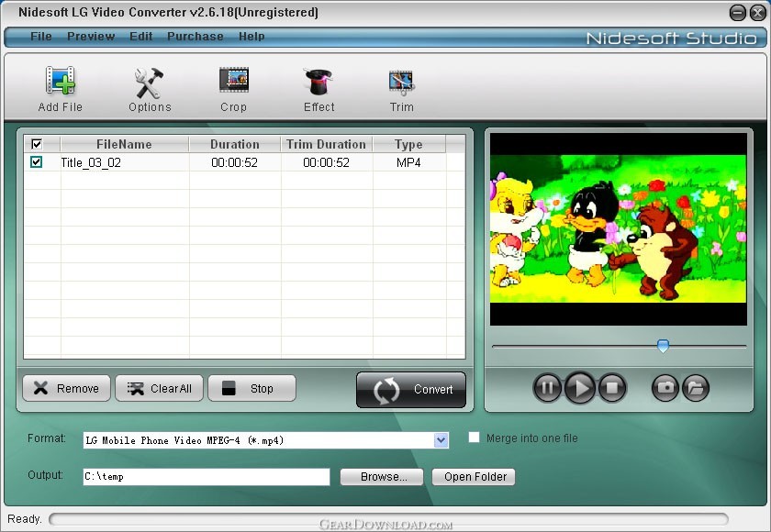This screenshot has height=532, width=771.
Task: Minimize the converter window
Action: (x=737, y=13)
